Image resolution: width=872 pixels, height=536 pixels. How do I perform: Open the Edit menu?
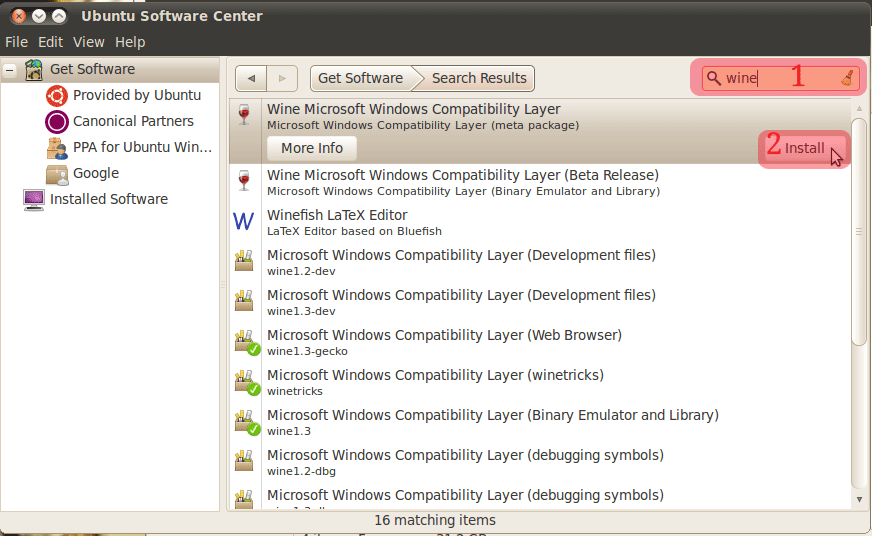[50, 42]
